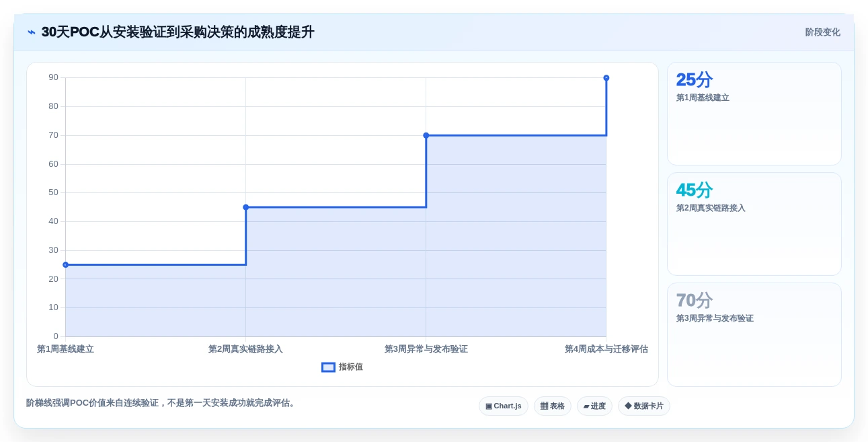This screenshot has height=442, width=868.
Task: Select the 数据卡片 tag
Action: pyautogui.click(x=644, y=406)
